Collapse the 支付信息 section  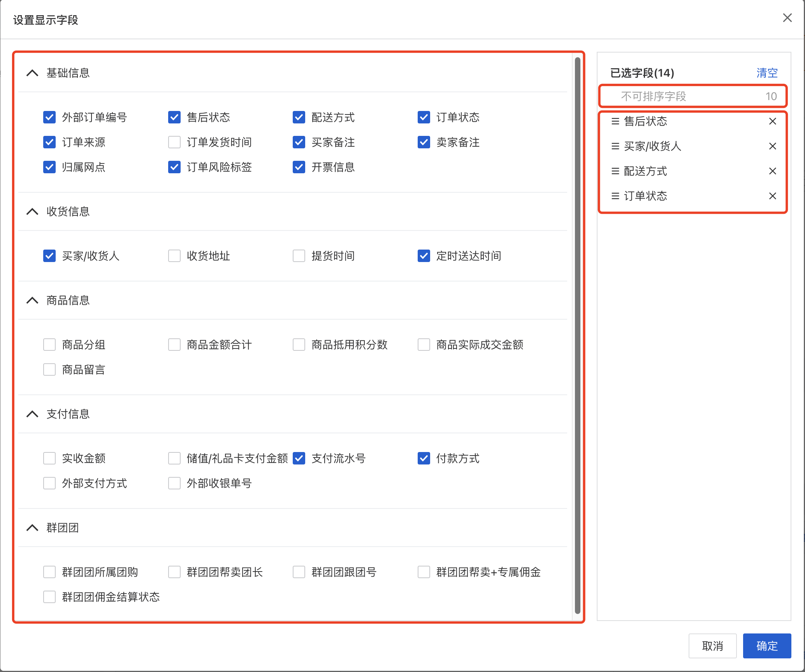32,414
